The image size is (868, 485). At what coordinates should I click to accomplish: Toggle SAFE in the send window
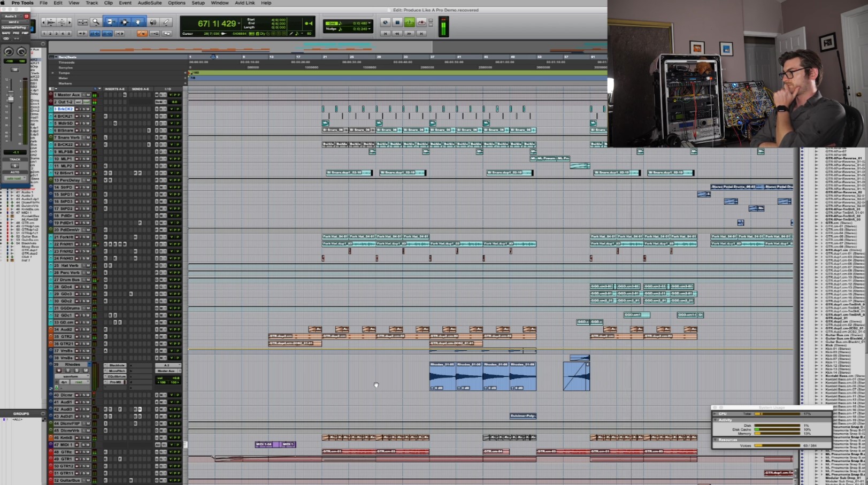click(6, 33)
